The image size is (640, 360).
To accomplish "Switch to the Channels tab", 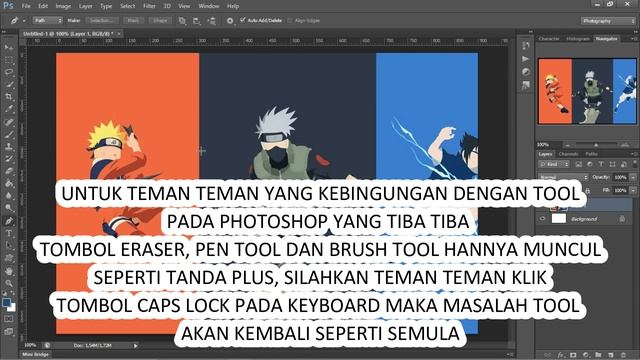I will tap(569, 154).
